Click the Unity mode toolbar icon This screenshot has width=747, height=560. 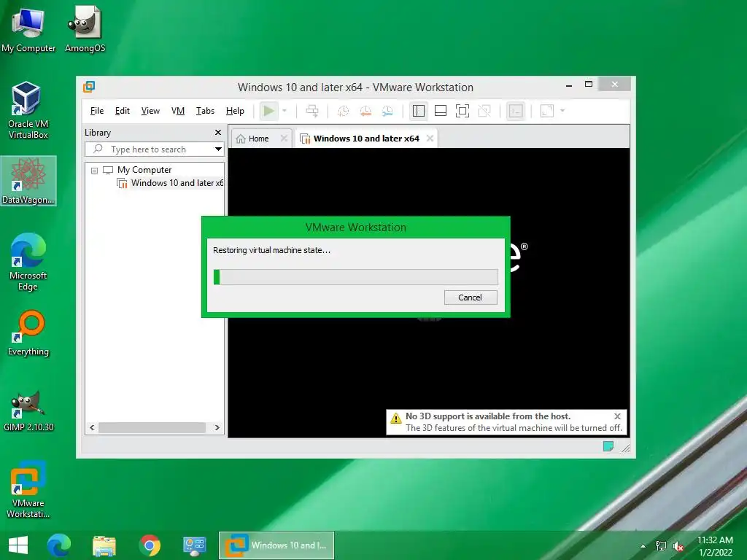click(484, 111)
